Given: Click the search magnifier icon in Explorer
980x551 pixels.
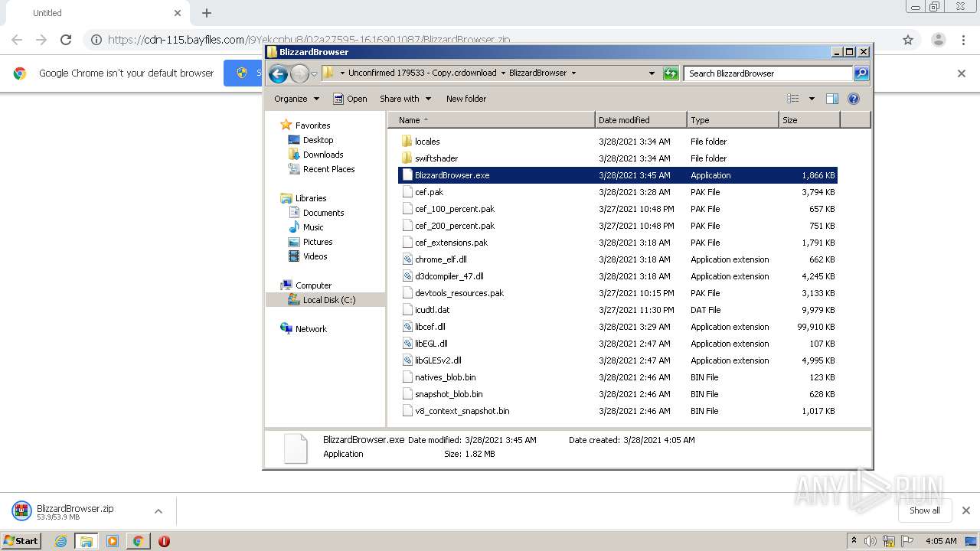Looking at the screenshot, I should pos(861,73).
